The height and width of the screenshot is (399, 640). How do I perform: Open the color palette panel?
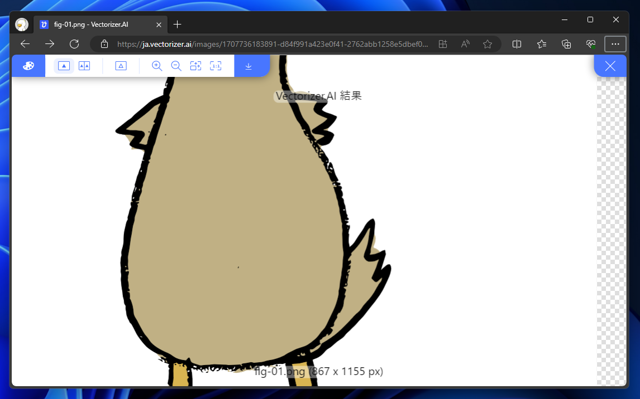coord(28,66)
